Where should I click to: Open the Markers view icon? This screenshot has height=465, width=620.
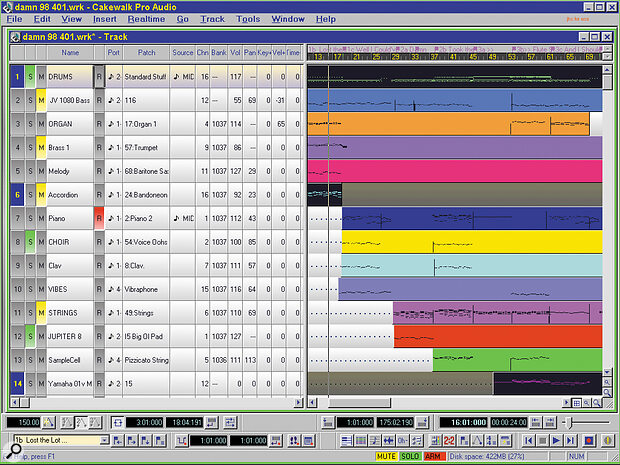[x=463, y=440]
